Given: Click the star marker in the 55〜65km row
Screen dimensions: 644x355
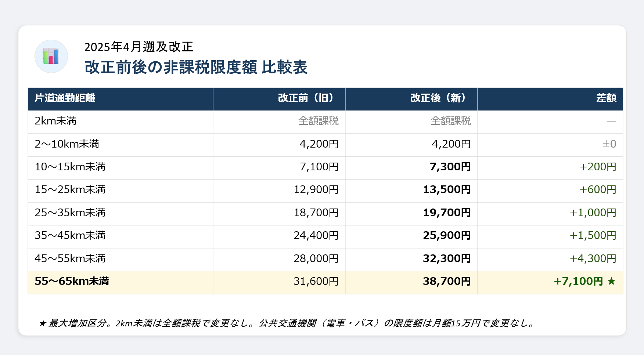Looking at the screenshot, I should coord(611,282).
